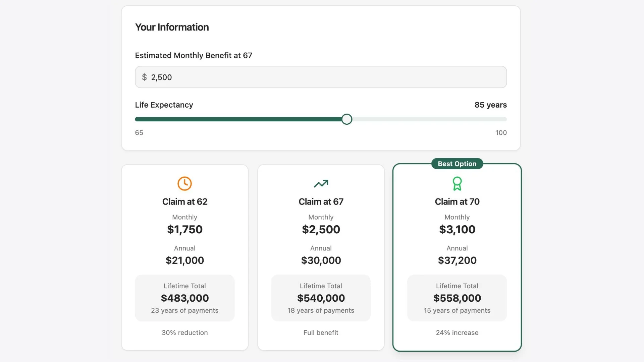Viewport: 644px width, 362px height.
Task: Click the monthly benefit input field
Action: coord(321,77)
